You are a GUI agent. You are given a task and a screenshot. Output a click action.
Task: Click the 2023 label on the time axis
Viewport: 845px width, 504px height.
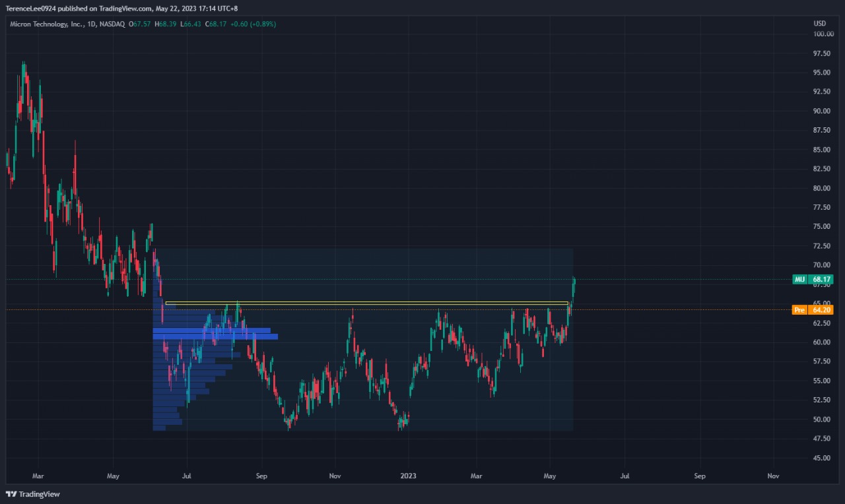tap(408, 476)
